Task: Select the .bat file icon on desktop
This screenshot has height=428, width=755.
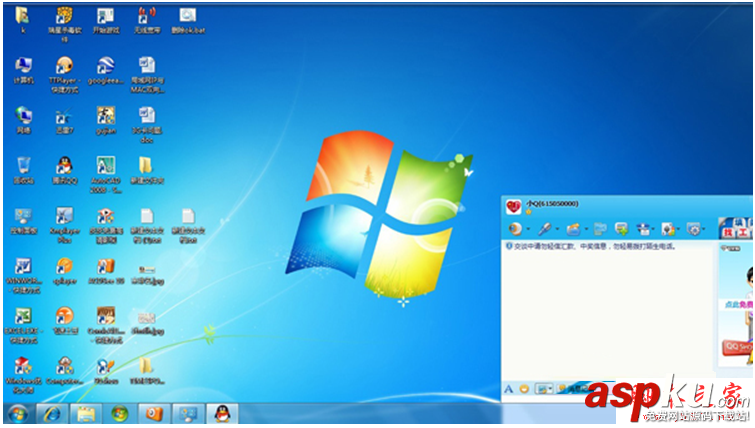Action: tap(188, 15)
